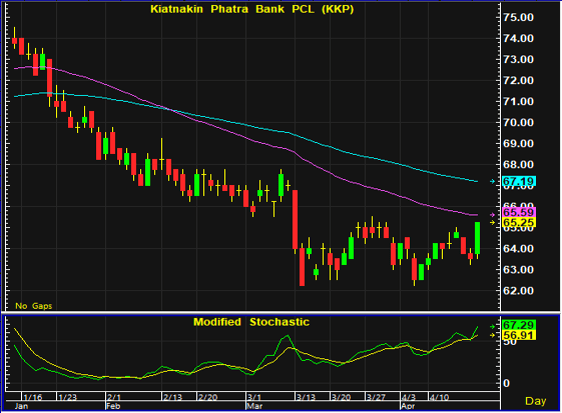The image size is (562, 413).
Task: Click the 3/27 date marker
Action: click(376, 397)
